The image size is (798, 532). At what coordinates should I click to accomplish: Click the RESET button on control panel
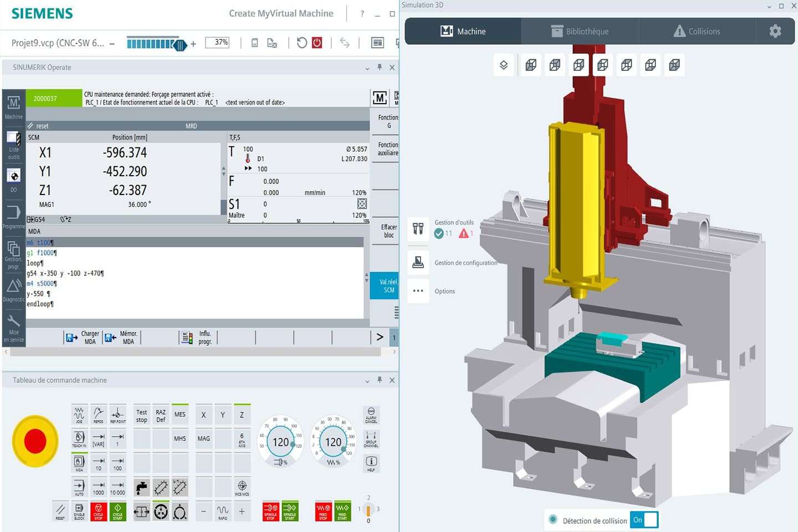[x=60, y=511]
